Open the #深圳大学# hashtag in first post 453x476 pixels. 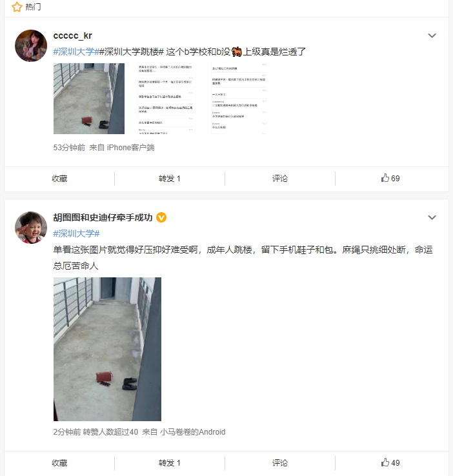[x=76, y=52]
